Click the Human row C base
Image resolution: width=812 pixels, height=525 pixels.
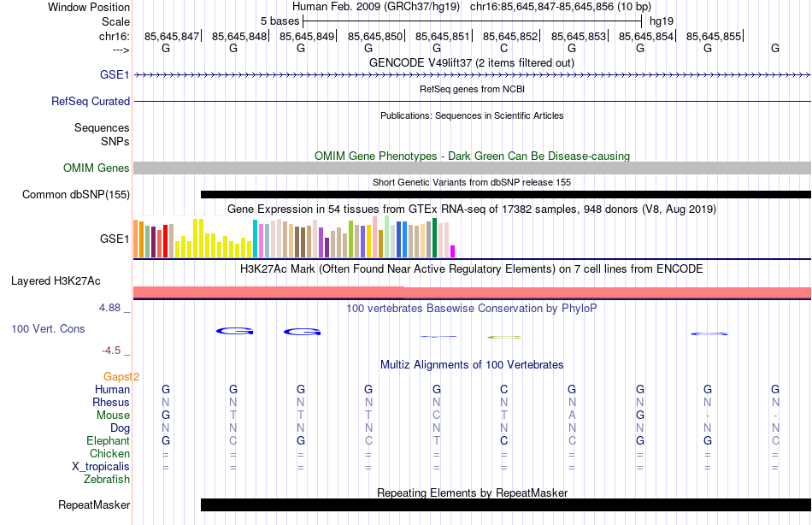504,390
